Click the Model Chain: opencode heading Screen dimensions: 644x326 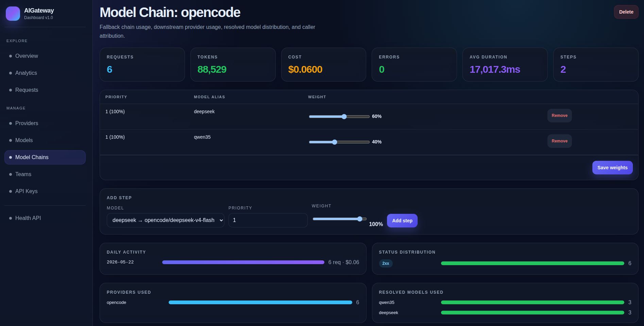(x=170, y=13)
